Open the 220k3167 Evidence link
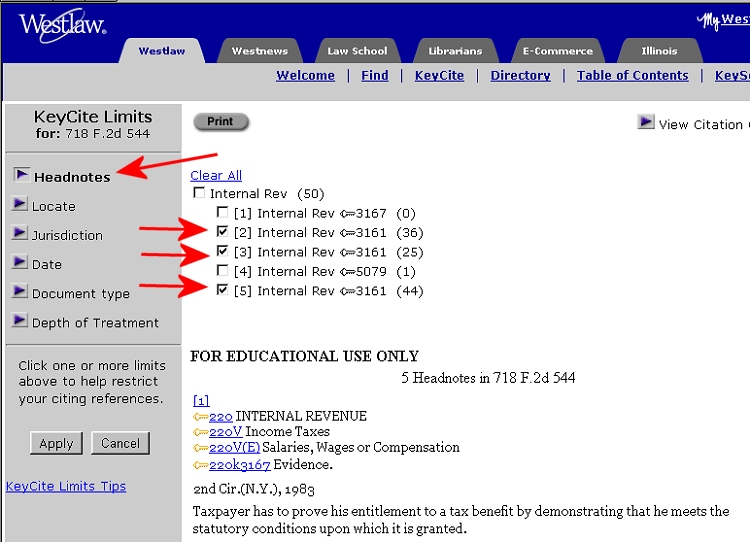The height and width of the screenshot is (542, 750). click(x=240, y=465)
